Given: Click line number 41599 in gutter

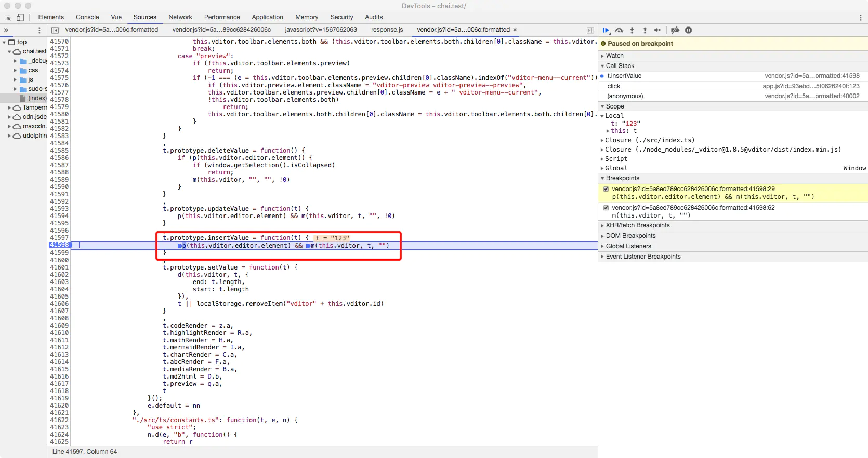Looking at the screenshot, I should point(59,253).
